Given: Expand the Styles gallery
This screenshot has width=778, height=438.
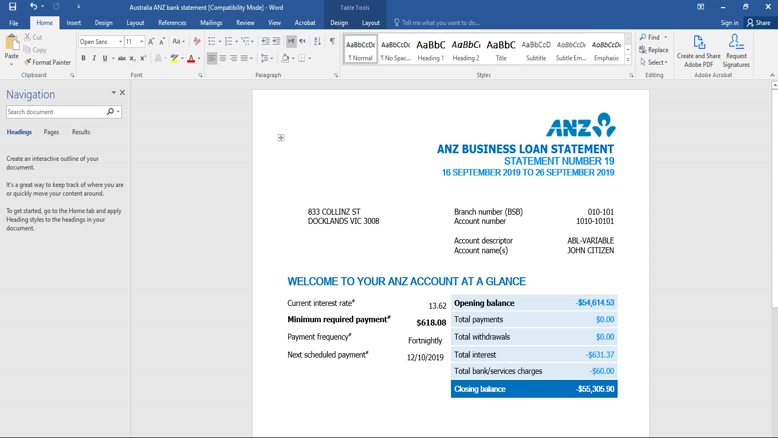Looking at the screenshot, I should (x=628, y=60).
